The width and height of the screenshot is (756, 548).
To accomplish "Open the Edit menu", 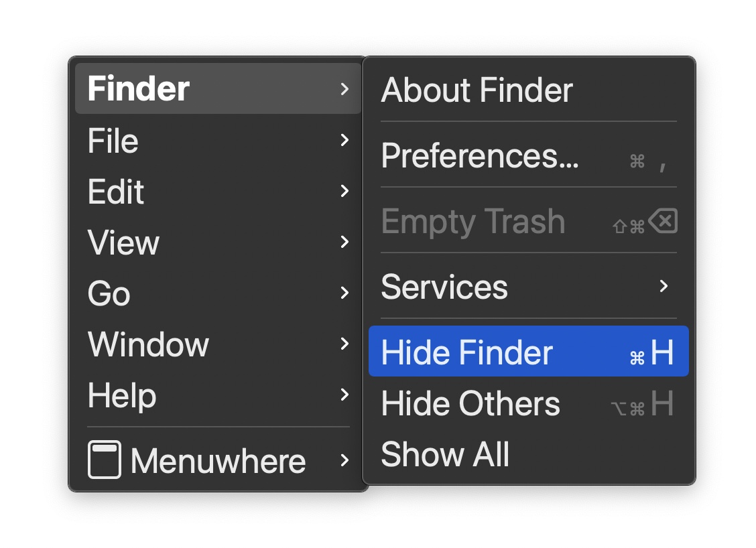I will pos(116,192).
